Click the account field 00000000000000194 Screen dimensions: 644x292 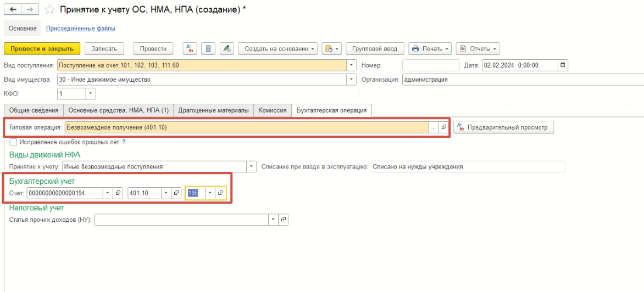[x=65, y=193]
